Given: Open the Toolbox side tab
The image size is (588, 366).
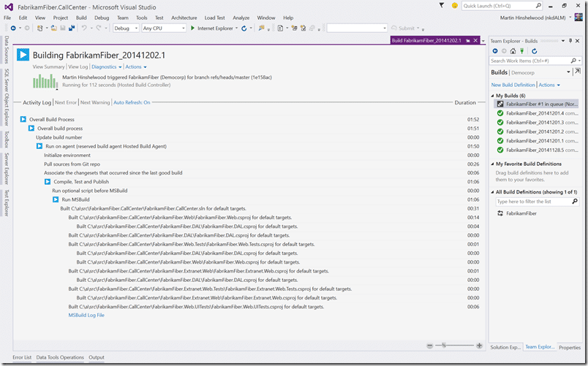Looking at the screenshot, I should [x=7, y=139].
